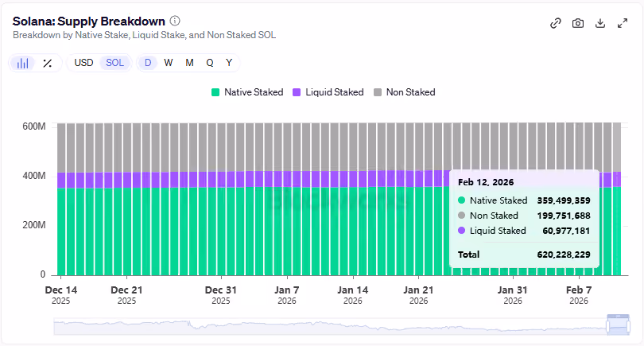Copy chart link with the chain-link icon
The height and width of the screenshot is (346, 644).
pyautogui.click(x=555, y=23)
